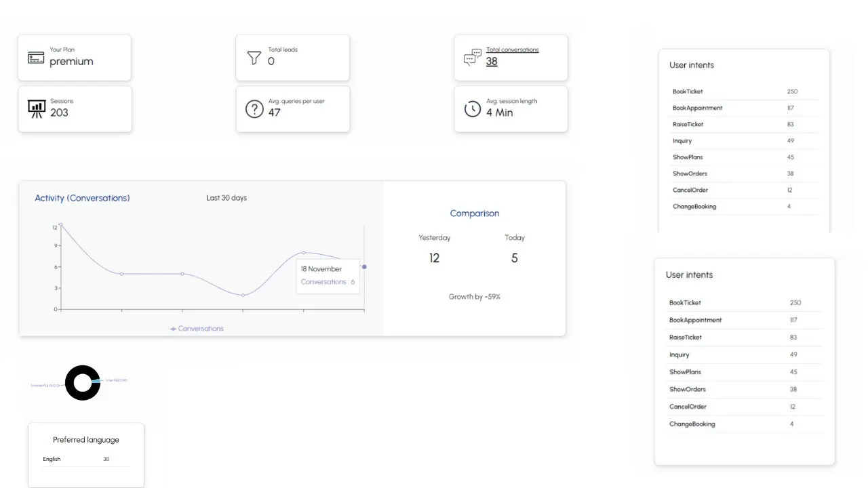The image size is (868, 488).
Task: Select the highlighted 18 November data point
Action: [364, 267]
